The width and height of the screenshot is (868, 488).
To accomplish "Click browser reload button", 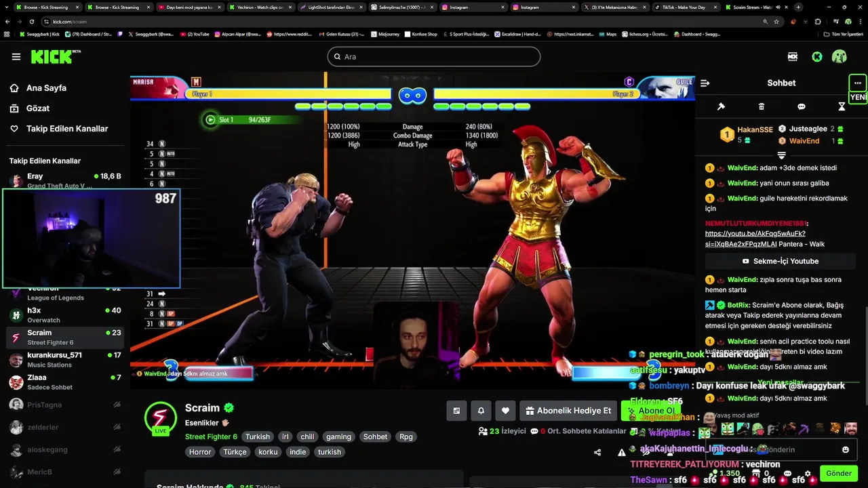I will tap(32, 22).
